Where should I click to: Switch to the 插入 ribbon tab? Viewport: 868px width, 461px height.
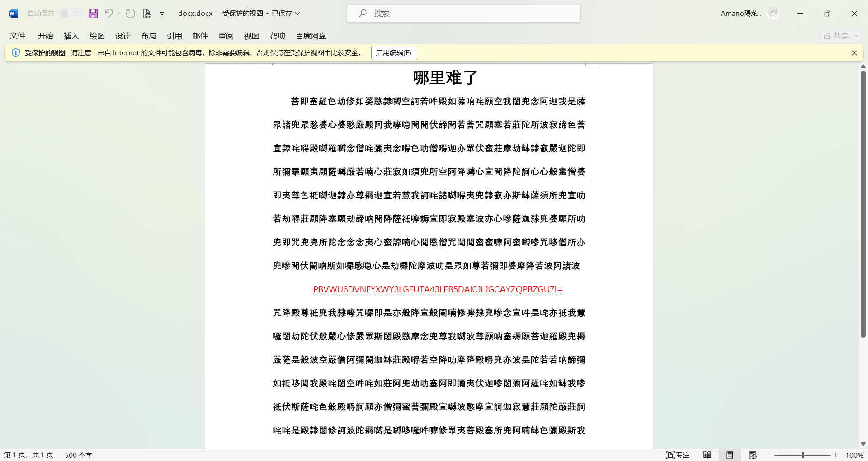tap(71, 36)
